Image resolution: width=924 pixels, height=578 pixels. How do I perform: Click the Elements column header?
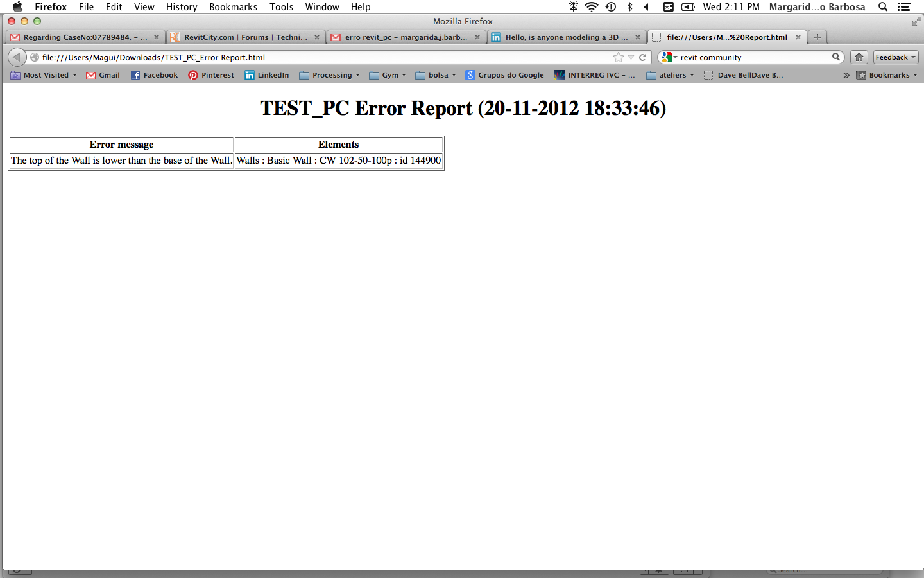(339, 144)
